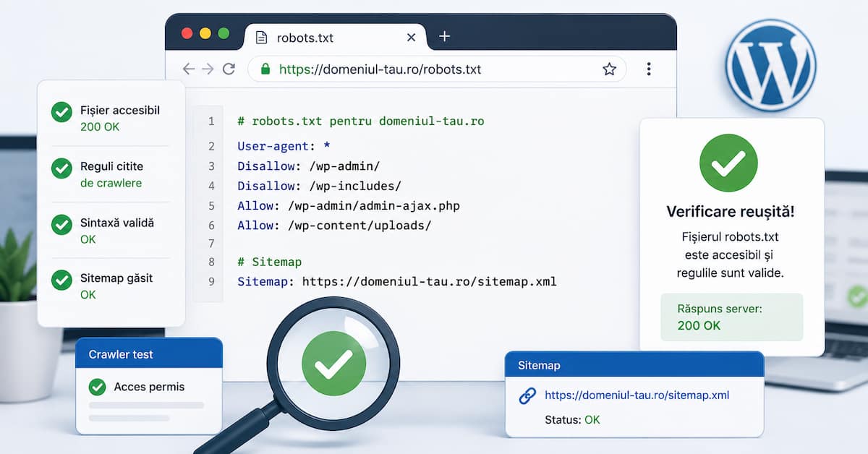The height and width of the screenshot is (454, 868).
Task: Click the green window maximize dot
Action: point(224,33)
